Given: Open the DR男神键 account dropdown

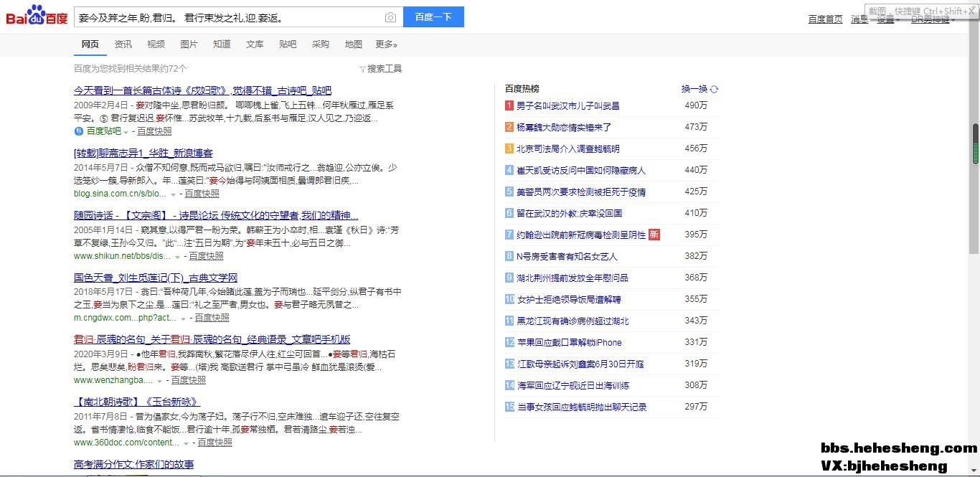Looking at the screenshot, I should [933, 19].
